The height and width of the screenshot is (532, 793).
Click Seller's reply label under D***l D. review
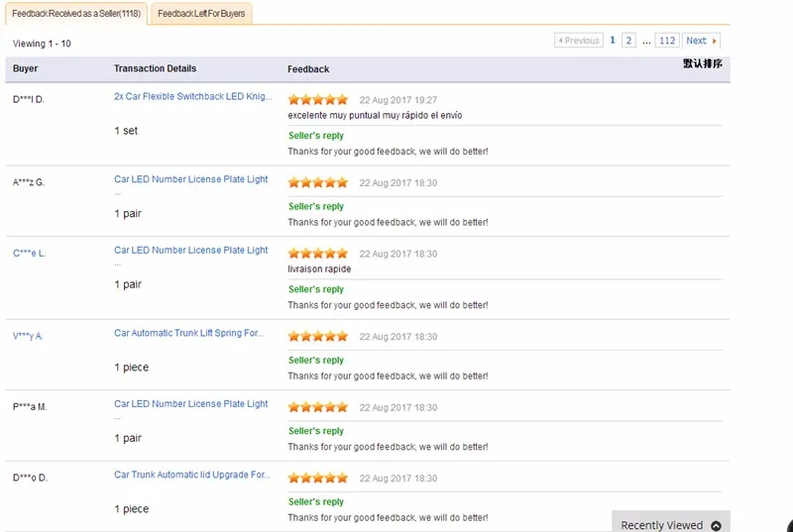[315, 136]
